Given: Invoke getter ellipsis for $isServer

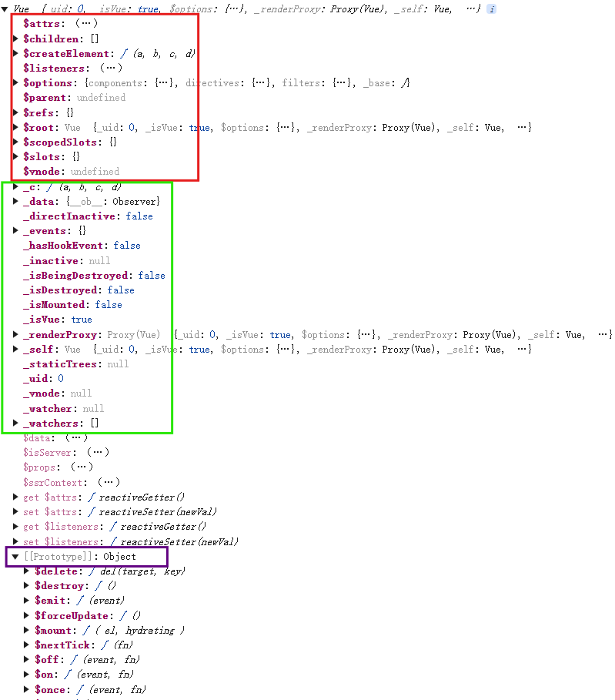Looking at the screenshot, I should click(x=98, y=452).
